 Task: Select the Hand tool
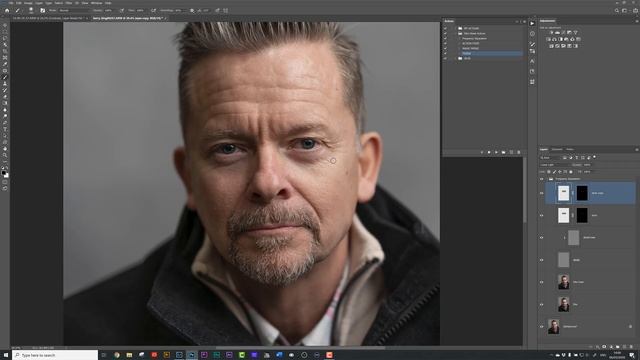(x=5, y=149)
